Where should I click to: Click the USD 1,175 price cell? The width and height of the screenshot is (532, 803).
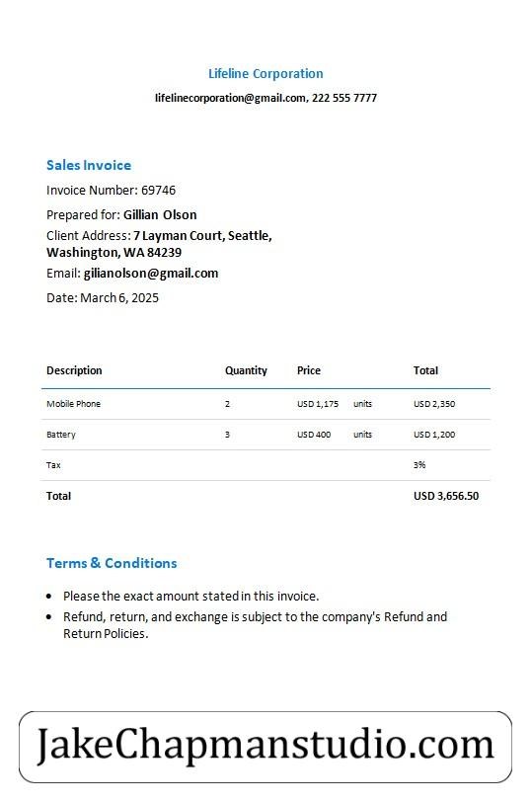click(x=318, y=404)
